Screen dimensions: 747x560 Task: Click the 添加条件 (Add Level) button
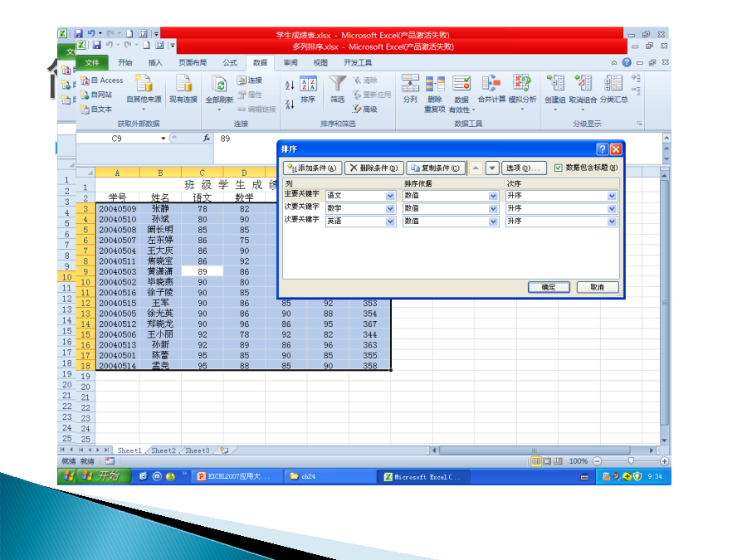(x=312, y=168)
